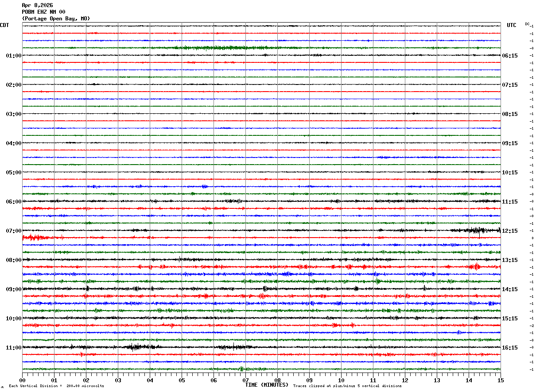This screenshot has height=392, width=536.
Task: Click minute tick label "06" on time axis
Action: tap(214, 380)
